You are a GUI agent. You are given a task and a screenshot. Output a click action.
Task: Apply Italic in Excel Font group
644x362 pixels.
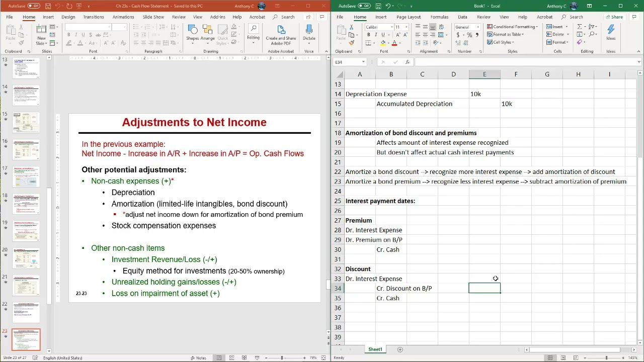(x=375, y=35)
